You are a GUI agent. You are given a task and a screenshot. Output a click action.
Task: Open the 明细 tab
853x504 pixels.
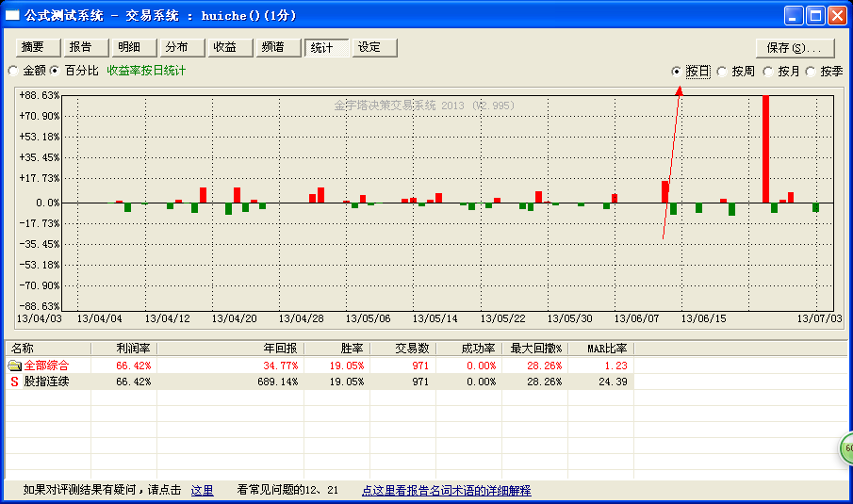click(129, 47)
